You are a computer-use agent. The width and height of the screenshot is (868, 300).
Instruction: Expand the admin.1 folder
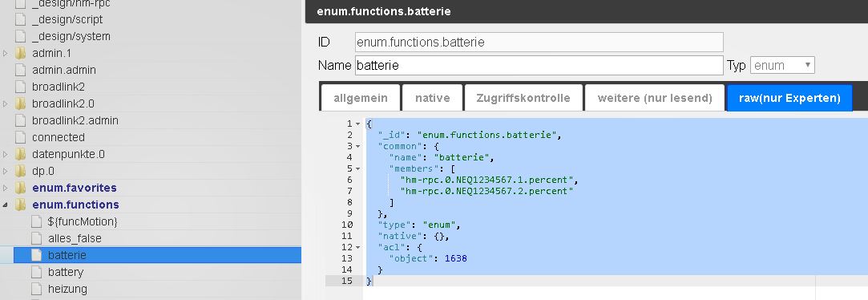[6, 54]
